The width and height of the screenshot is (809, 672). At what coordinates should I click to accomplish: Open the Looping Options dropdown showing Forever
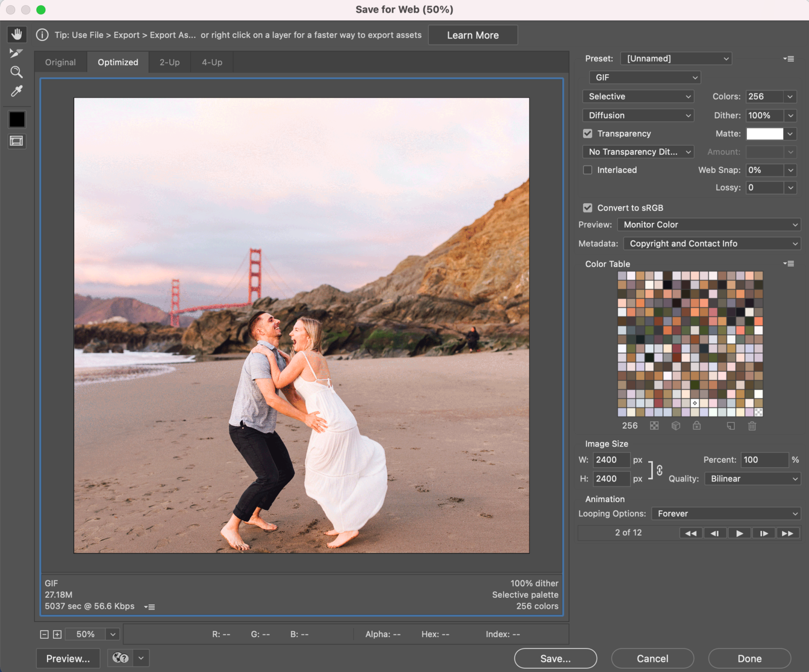[x=726, y=513]
